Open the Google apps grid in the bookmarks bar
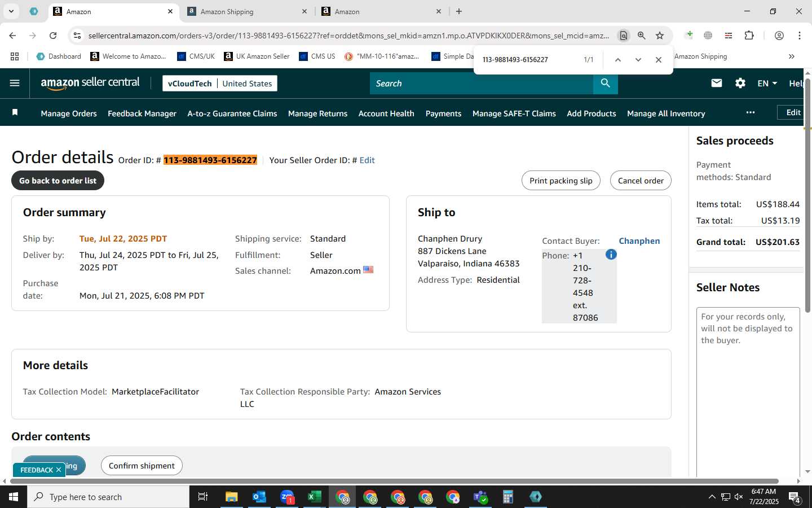812x508 pixels. (x=15, y=56)
